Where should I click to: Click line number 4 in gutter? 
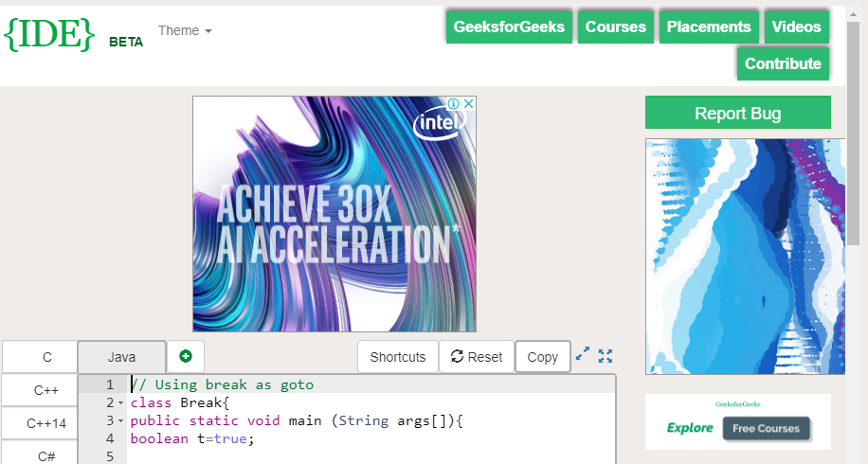click(110, 439)
